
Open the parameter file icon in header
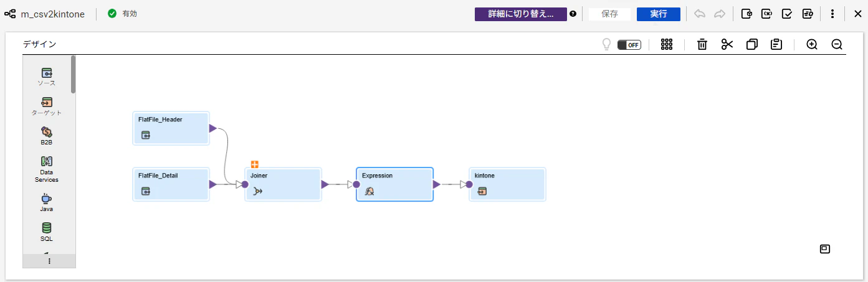click(x=747, y=14)
